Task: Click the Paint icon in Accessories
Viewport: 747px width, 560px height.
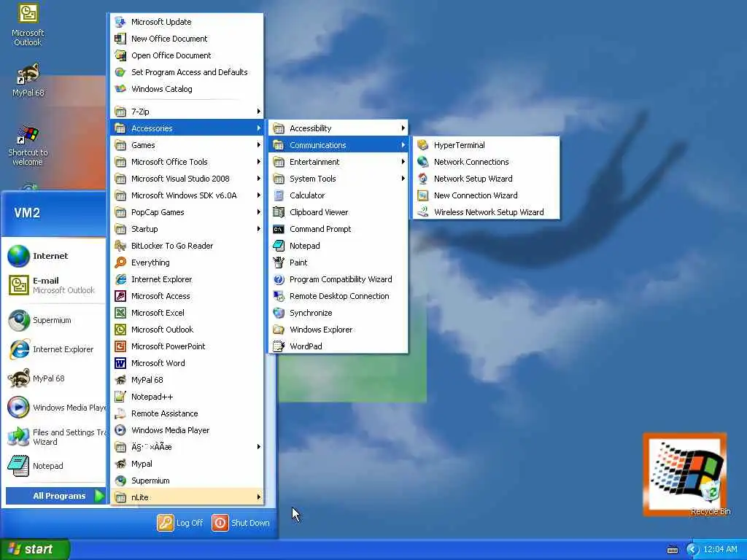Action: click(x=279, y=262)
